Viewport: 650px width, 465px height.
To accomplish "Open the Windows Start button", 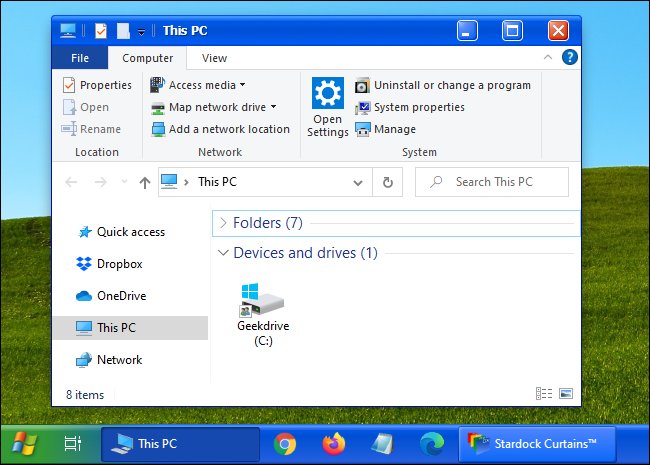I will point(25,444).
